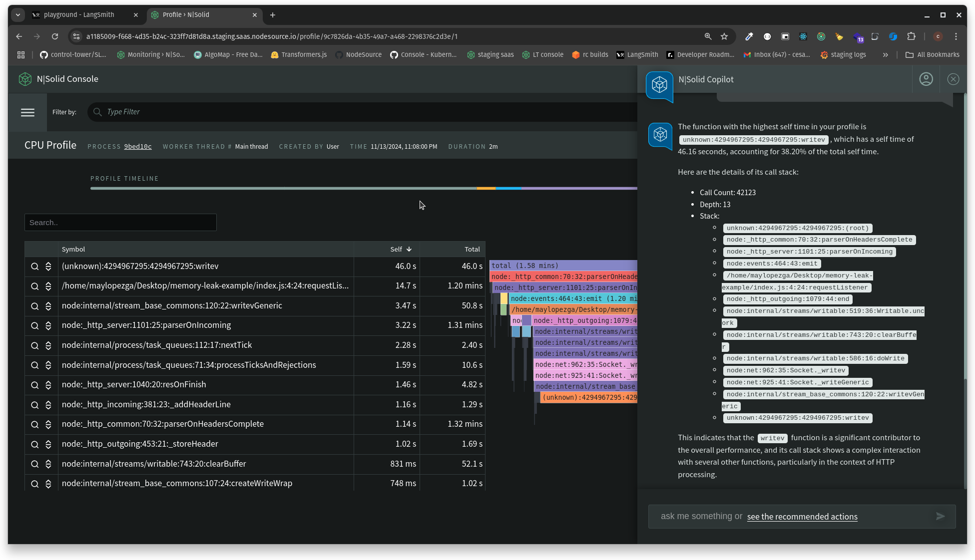
Task: Open the All Bookmarks folder
Action: pos(933,55)
